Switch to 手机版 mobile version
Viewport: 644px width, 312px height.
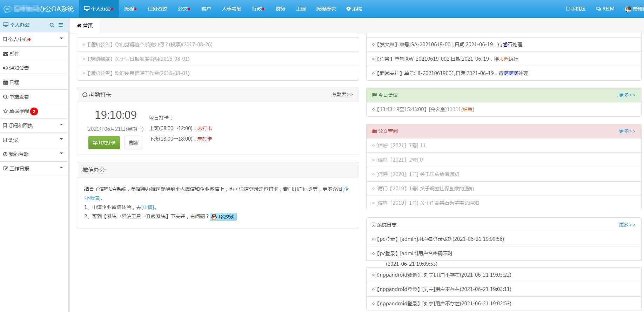coord(576,9)
